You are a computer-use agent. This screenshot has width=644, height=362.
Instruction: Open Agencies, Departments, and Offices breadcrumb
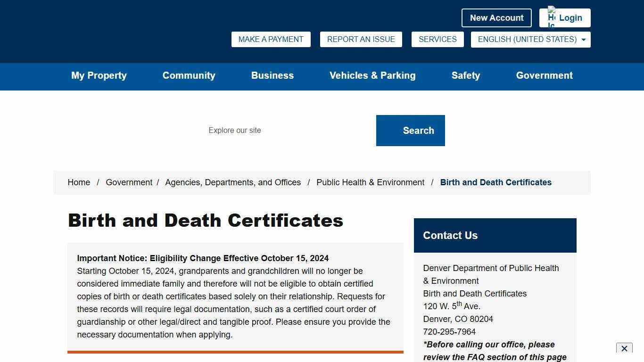(233, 182)
